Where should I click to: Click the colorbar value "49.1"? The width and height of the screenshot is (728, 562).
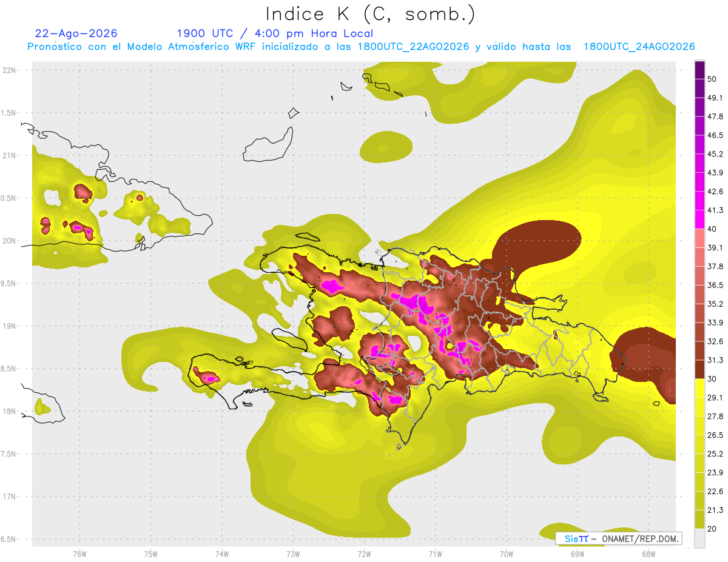(x=715, y=98)
